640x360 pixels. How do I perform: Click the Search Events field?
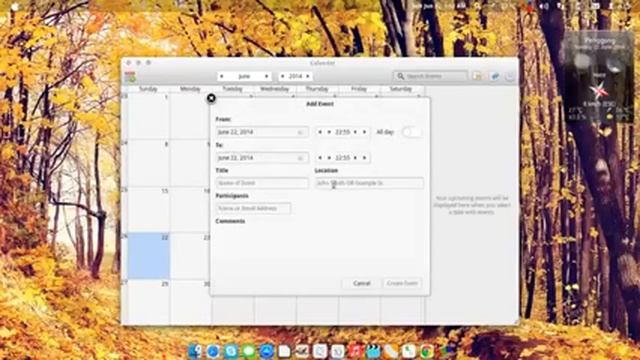click(431, 76)
